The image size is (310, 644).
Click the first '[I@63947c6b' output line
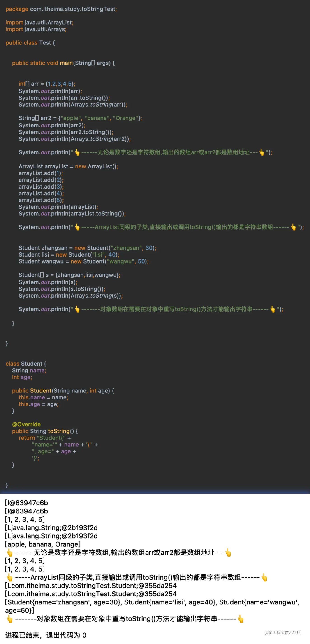(x=26, y=503)
